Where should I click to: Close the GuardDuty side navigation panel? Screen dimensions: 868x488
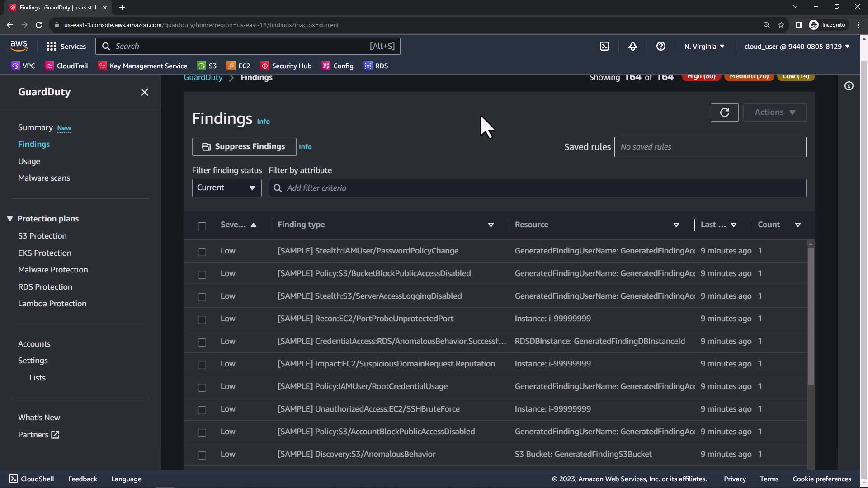pos(144,92)
